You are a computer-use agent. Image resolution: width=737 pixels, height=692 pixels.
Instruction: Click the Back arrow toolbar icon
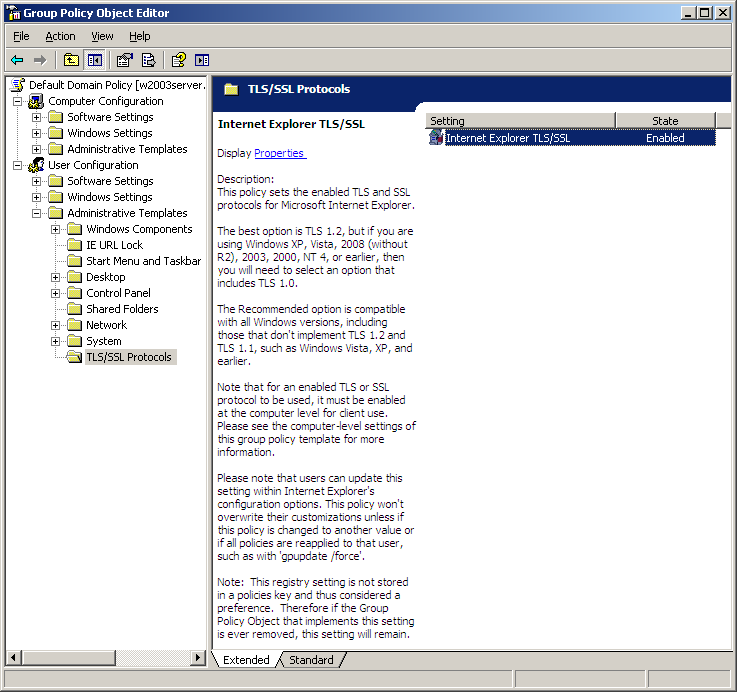17,60
